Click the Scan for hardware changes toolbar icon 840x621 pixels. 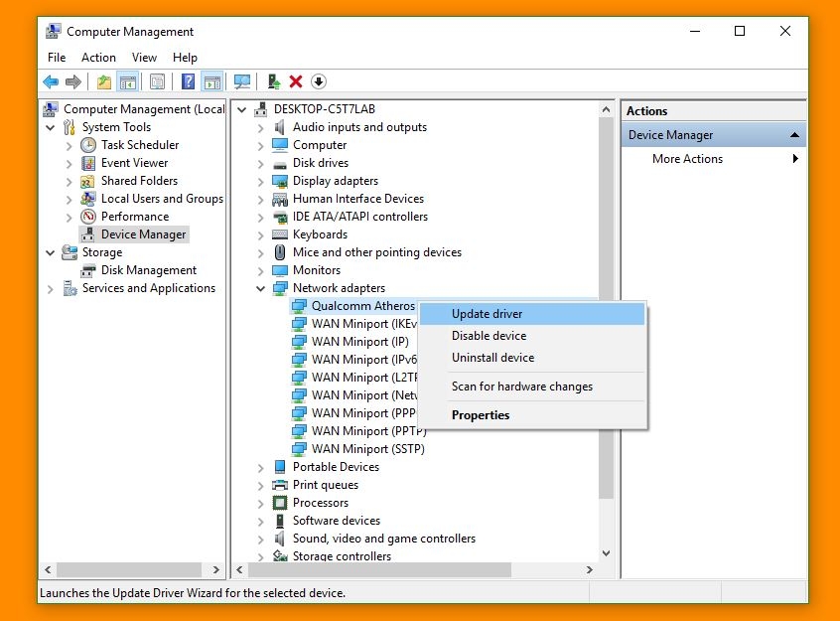[x=241, y=81]
